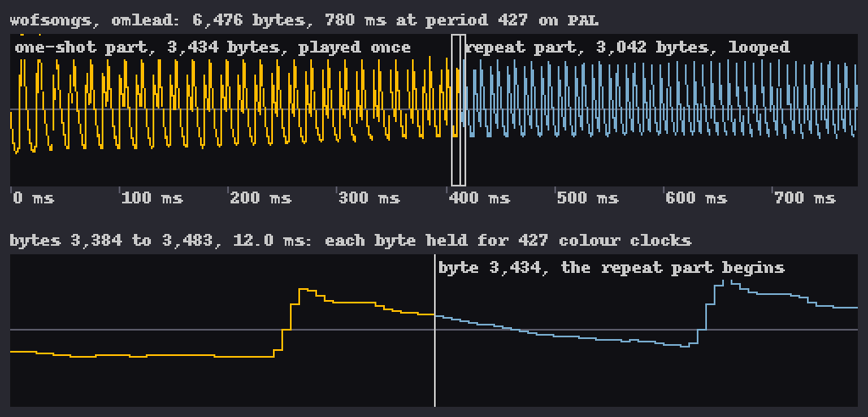Click the 'repeat part, 3,042 bytes, looped' label
The image size is (868, 417).
tap(627, 47)
